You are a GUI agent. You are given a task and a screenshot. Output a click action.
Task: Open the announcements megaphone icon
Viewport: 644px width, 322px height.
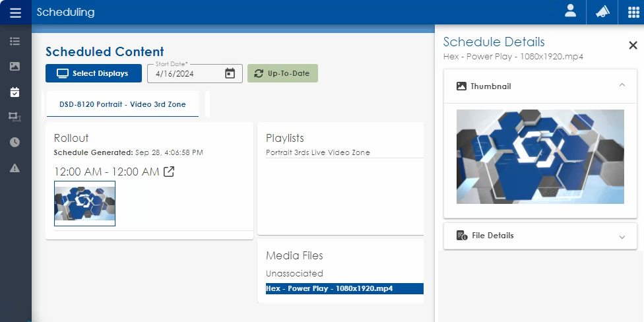(x=602, y=12)
